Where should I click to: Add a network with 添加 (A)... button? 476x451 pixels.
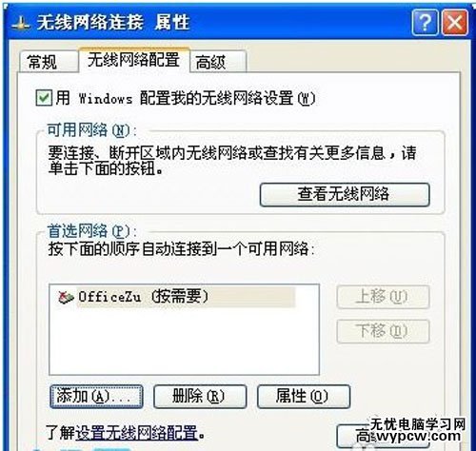[x=96, y=396]
